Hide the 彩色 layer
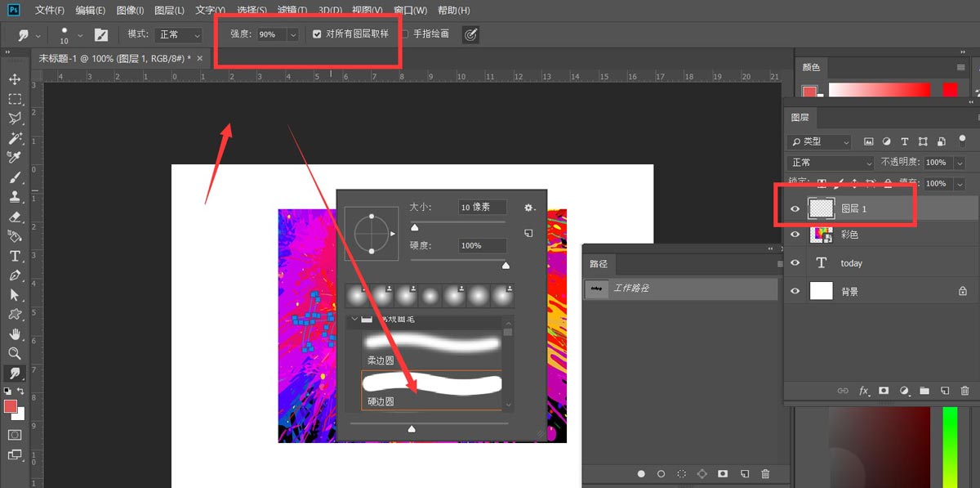The image size is (980, 488). click(795, 235)
